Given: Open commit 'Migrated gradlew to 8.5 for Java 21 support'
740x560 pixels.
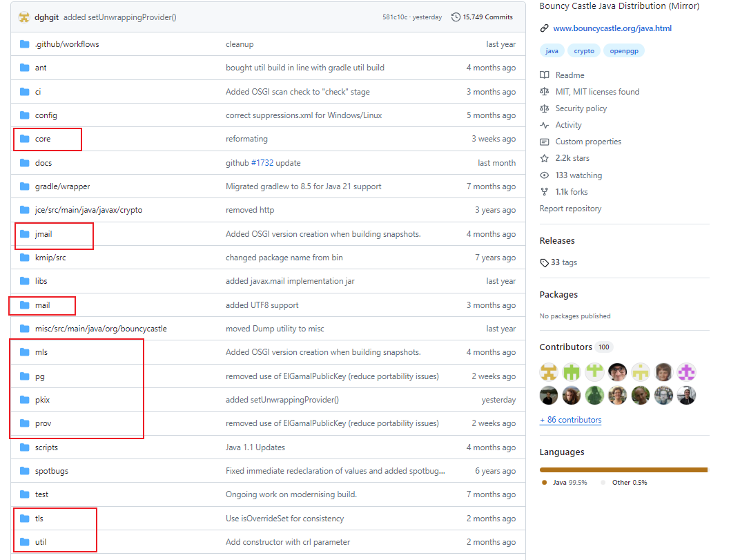Looking at the screenshot, I should (304, 186).
